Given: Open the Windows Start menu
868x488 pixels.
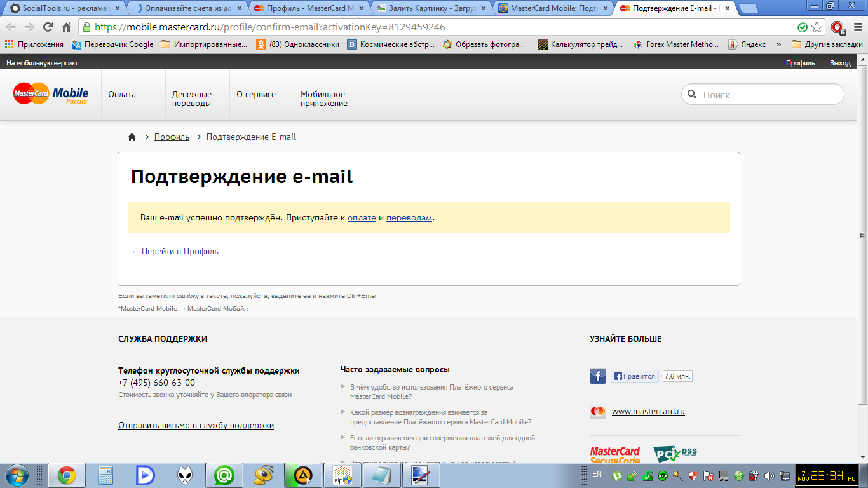Looking at the screenshot, I should tap(18, 475).
